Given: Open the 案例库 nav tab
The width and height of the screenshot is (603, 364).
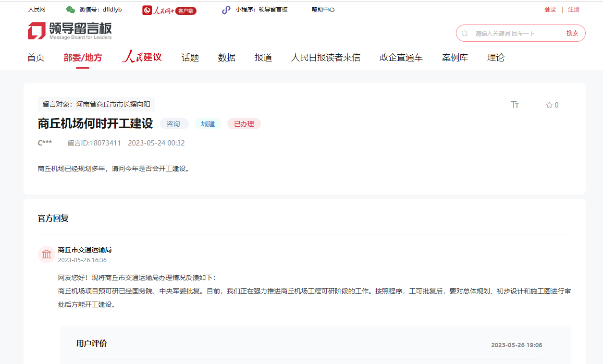Looking at the screenshot, I should click(455, 58).
